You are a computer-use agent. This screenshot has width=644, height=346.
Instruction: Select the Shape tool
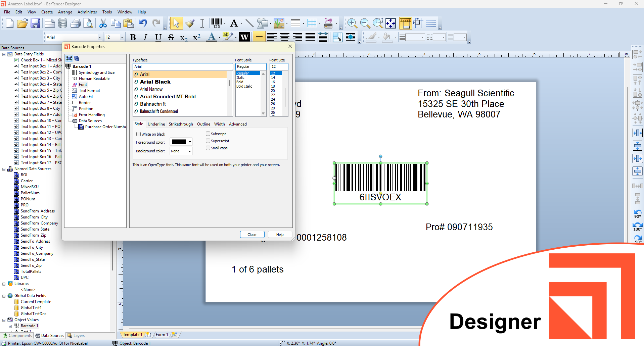click(x=263, y=23)
